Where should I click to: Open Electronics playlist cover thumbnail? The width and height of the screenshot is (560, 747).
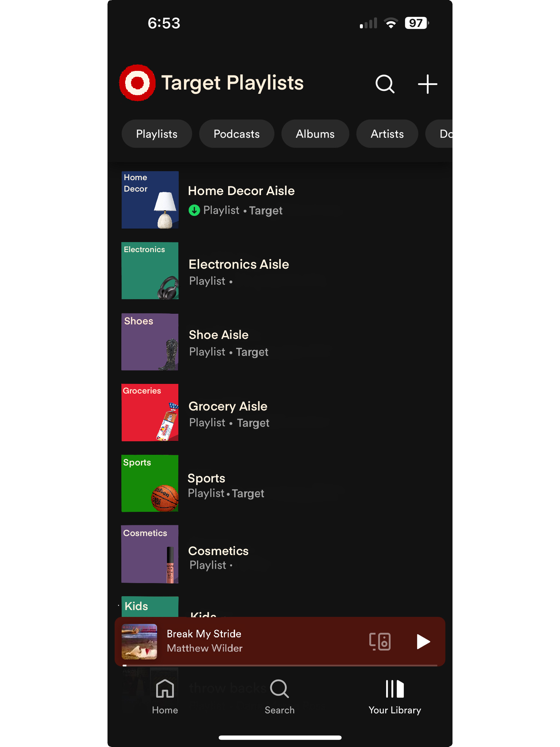point(150,271)
